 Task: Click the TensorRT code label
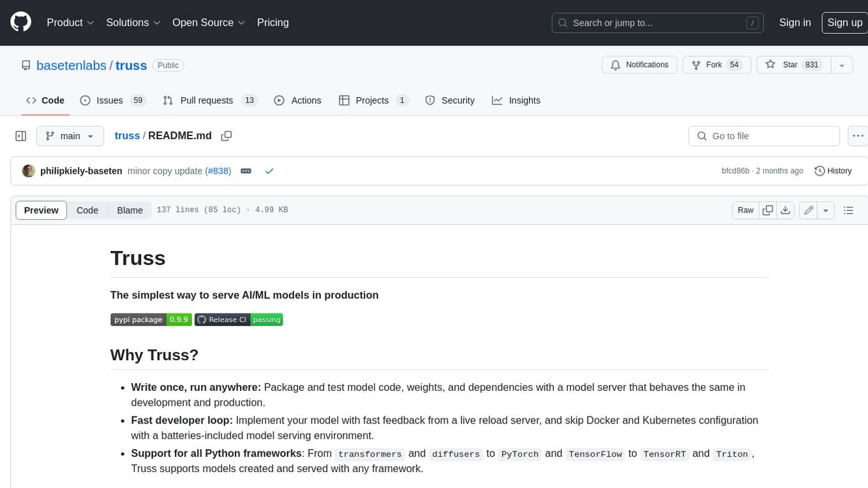click(664, 454)
